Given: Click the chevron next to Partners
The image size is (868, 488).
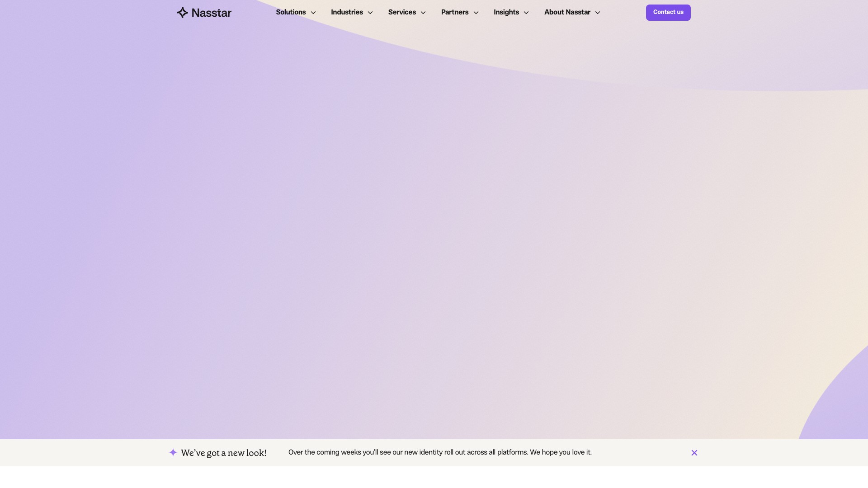Looking at the screenshot, I should point(476,13).
